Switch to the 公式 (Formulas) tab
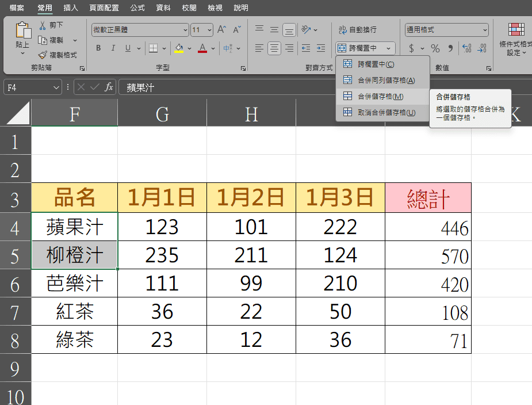Screen dimensions: 532x405 137,7
